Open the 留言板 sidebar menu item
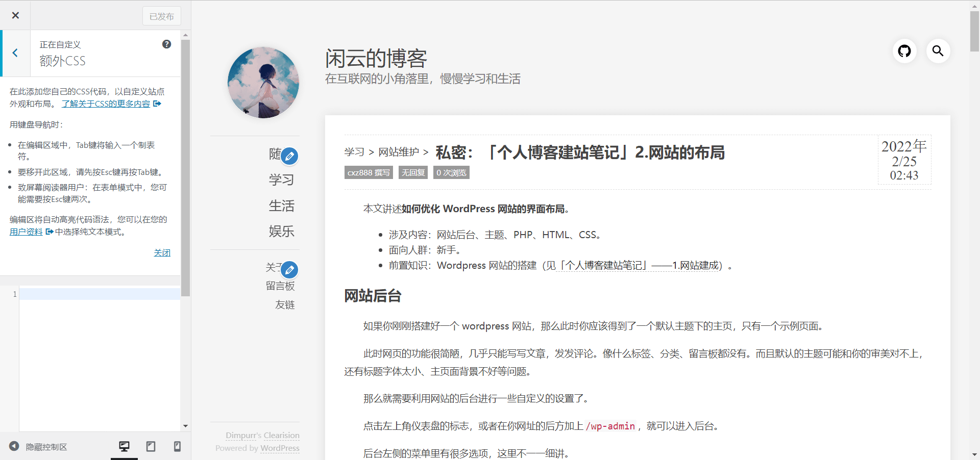The width and height of the screenshot is (980, 460). coord(281,286)
